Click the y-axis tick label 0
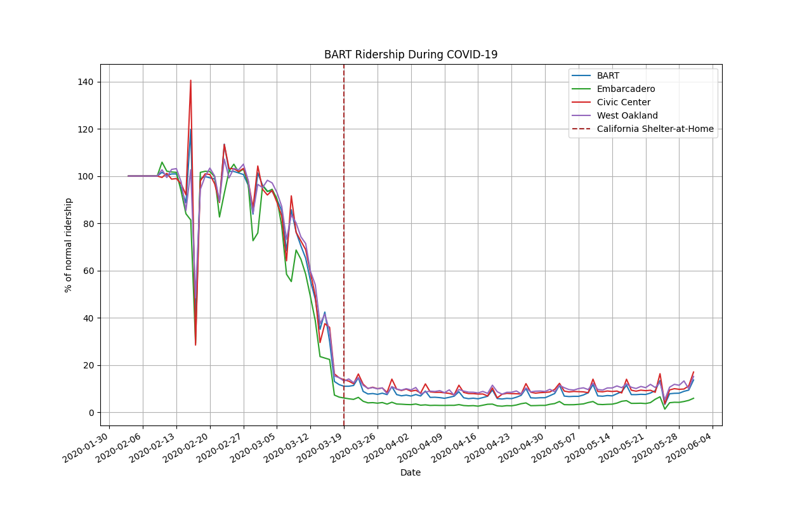This screenshot has width=802, height=532. click(91, 412)
